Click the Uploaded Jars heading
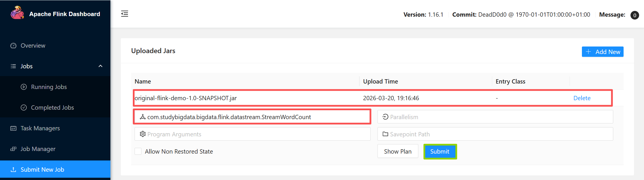 click(153, 51)
